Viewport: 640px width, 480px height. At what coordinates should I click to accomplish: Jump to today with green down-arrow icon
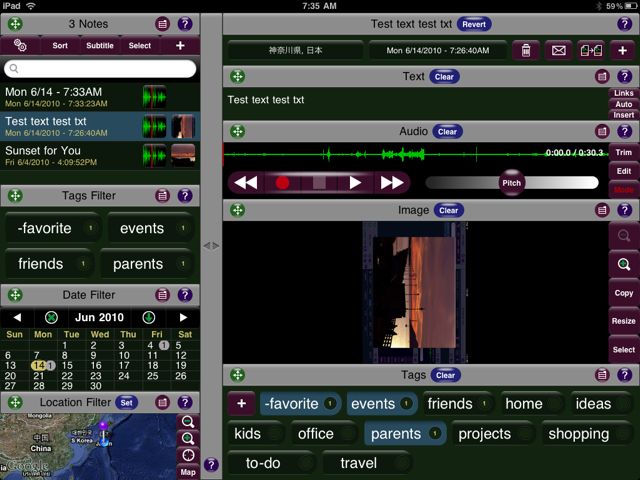[149, 317]
